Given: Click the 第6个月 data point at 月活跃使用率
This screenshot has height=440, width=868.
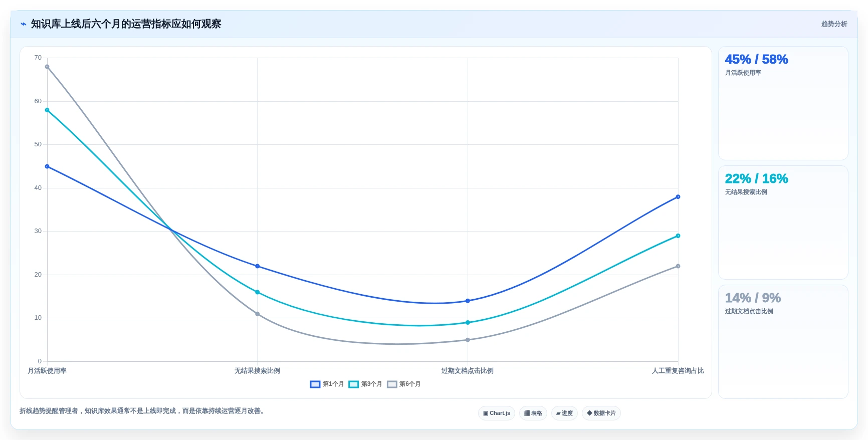Looking at the screenshot, I should click(x=47, y=67).
